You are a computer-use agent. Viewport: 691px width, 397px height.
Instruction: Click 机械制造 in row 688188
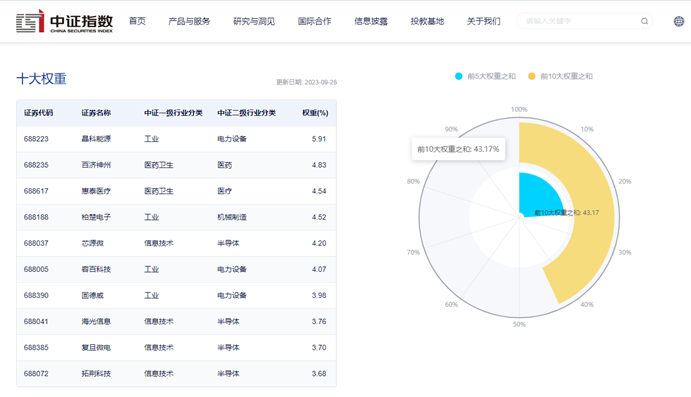coord(232,217)
